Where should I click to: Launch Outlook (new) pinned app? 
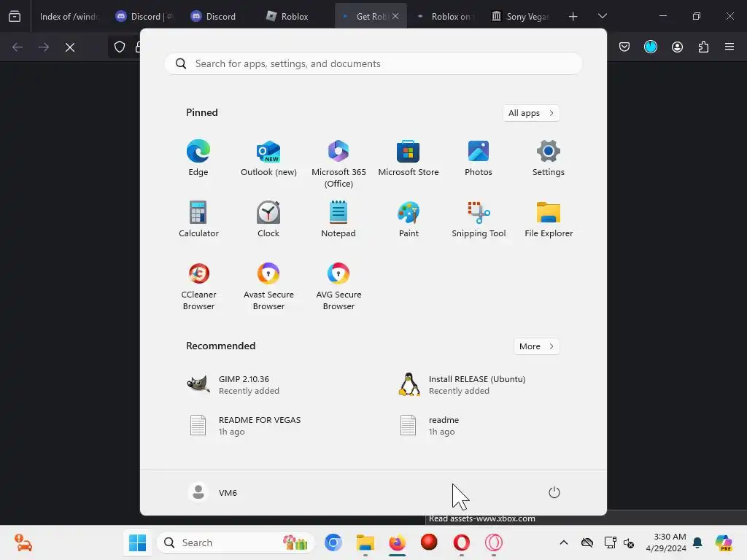coord(268,158)
